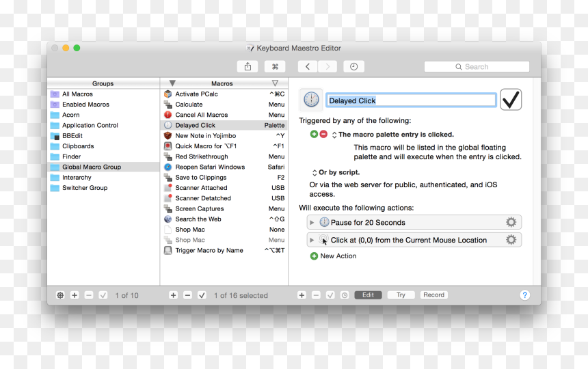Expand the Pause for 20 Seconds action
The width and height of the screenshot is (588, 369).
click(x=312, y=223)
